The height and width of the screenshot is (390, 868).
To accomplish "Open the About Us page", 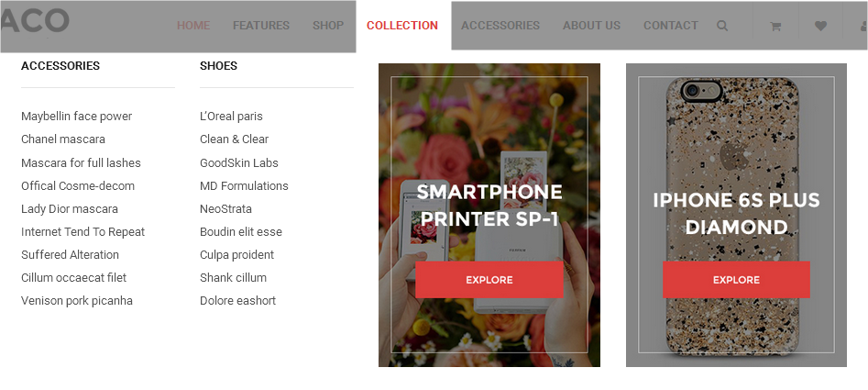I will [591, 26].
